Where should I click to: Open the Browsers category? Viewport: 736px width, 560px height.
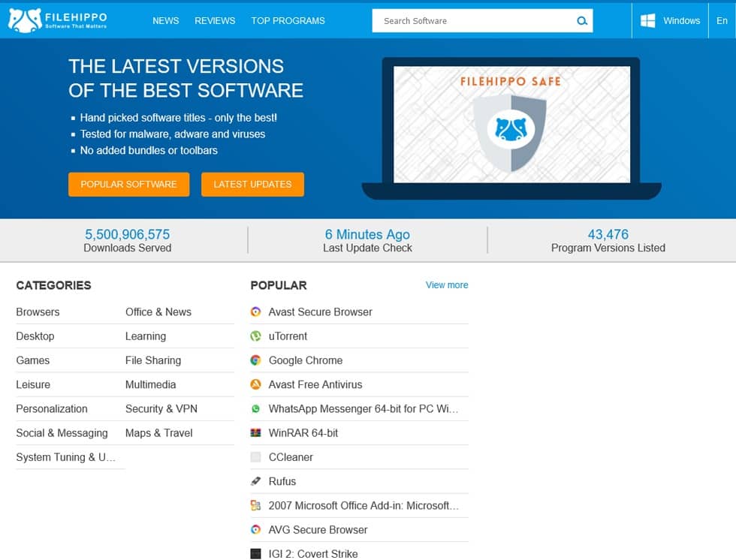tap(38, 312)
